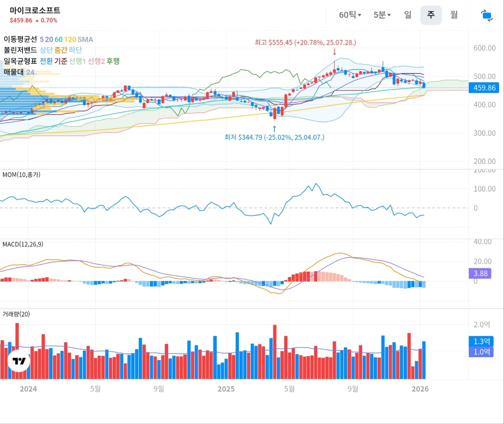Click the blue arrow above the 최저 label

click(x=274, y=129)
